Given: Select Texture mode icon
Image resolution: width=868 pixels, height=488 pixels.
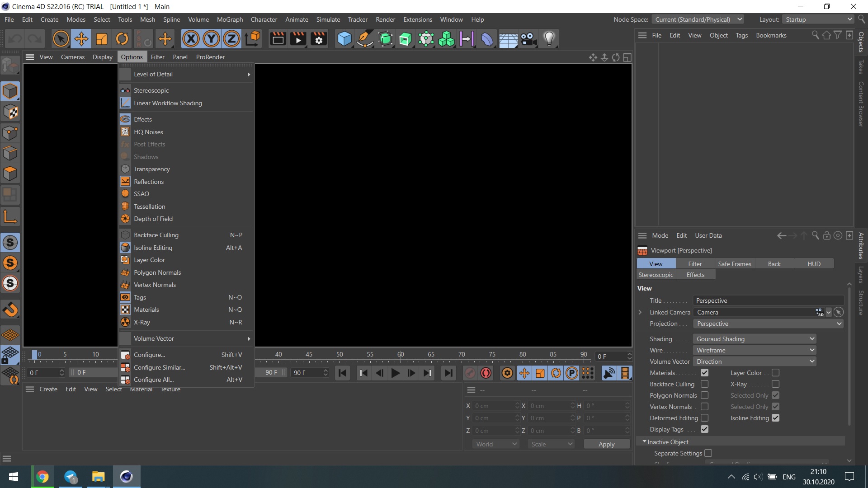Looking at the screenshot, I should coord(10,112).
